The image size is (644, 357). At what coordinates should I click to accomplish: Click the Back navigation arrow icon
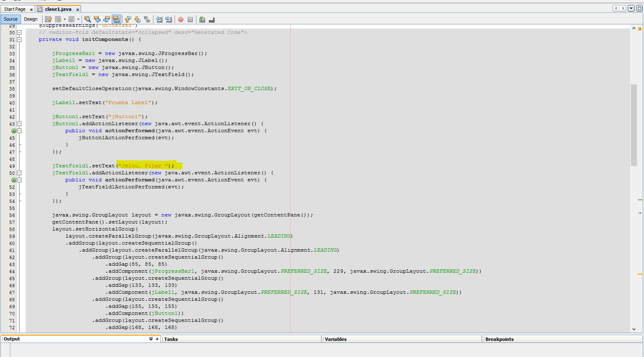coord(58,19)
